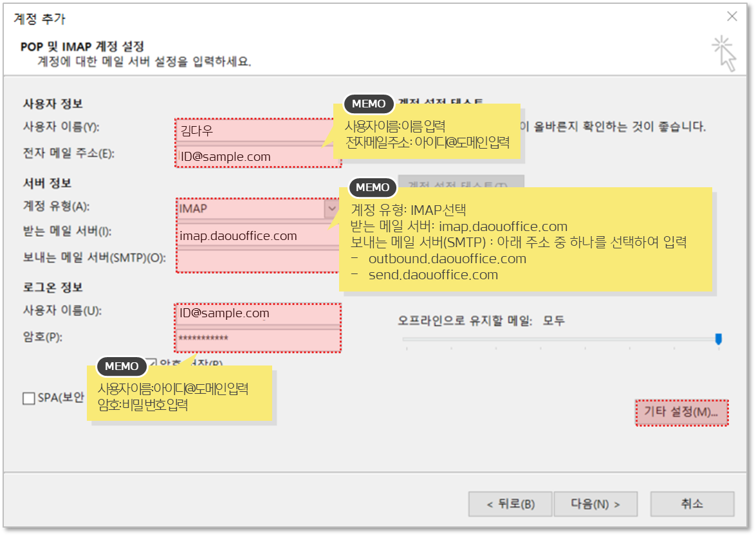This screenshot has width=756, height=536.
Task: Enable the SPA secure authentication checkbox
Action: coord(29,398)
